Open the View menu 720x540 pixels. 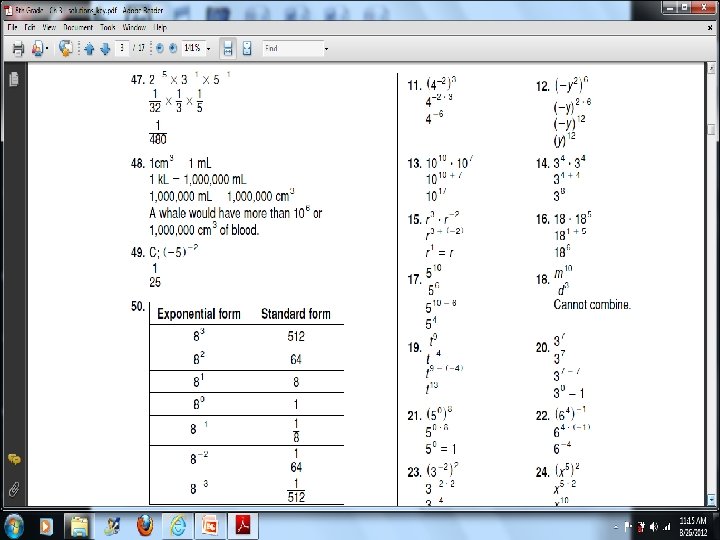coord(49,28)
